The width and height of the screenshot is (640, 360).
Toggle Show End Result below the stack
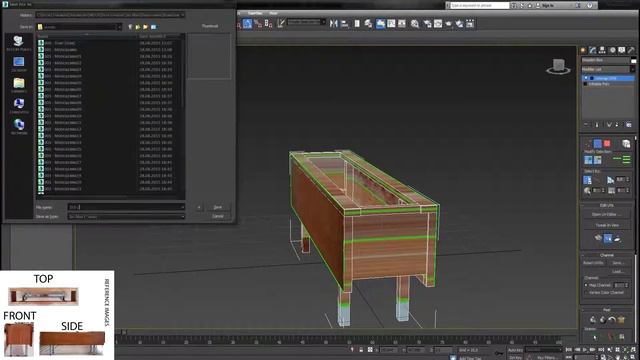click(x=597, y=125)
